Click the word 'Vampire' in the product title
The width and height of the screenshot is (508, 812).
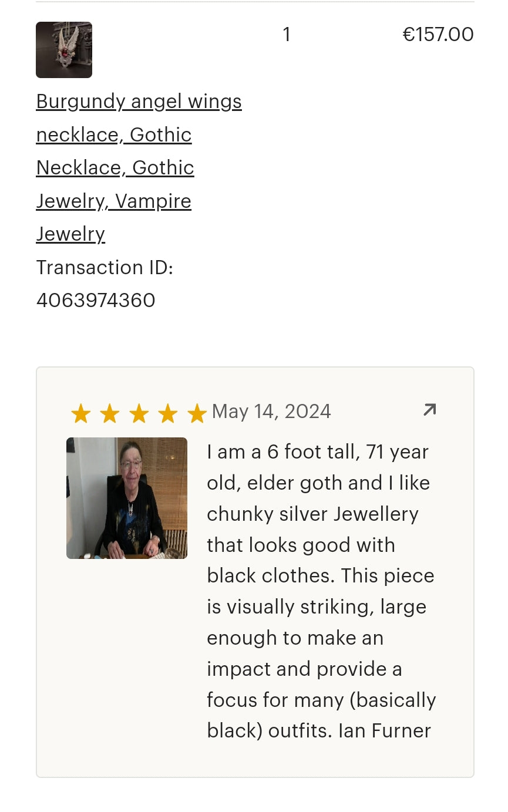[x=153, y=201]
